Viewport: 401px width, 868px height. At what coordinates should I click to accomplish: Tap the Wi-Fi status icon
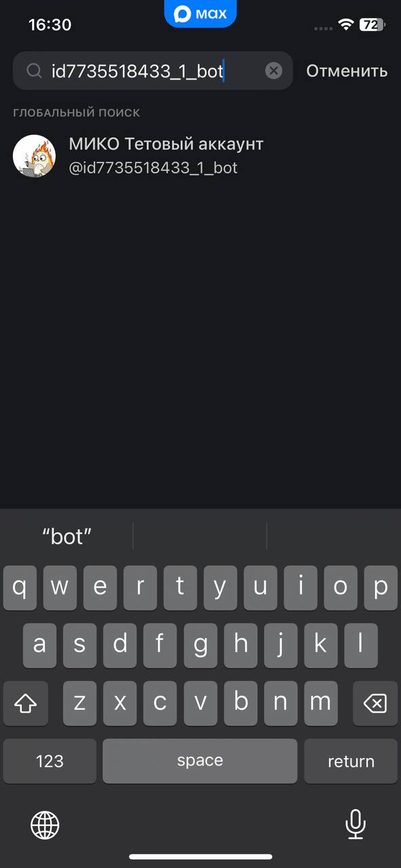tap(347, 25)
